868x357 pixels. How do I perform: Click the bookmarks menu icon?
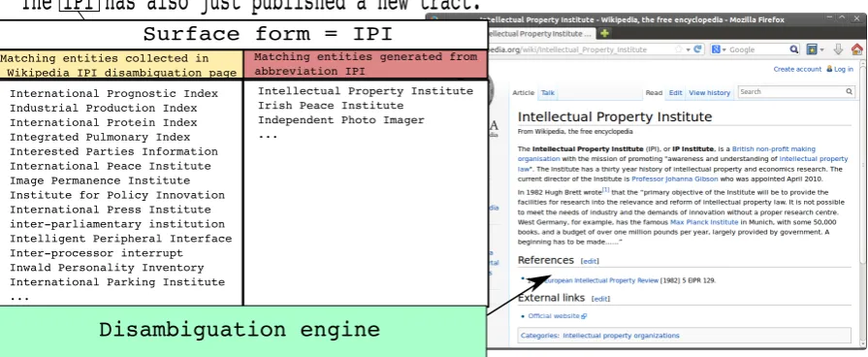tap(812, 49)
